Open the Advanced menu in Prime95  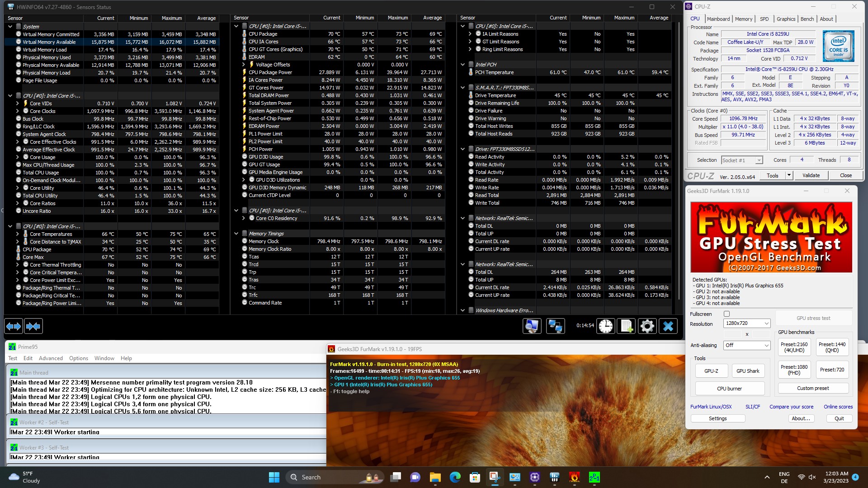pos(51,358)
